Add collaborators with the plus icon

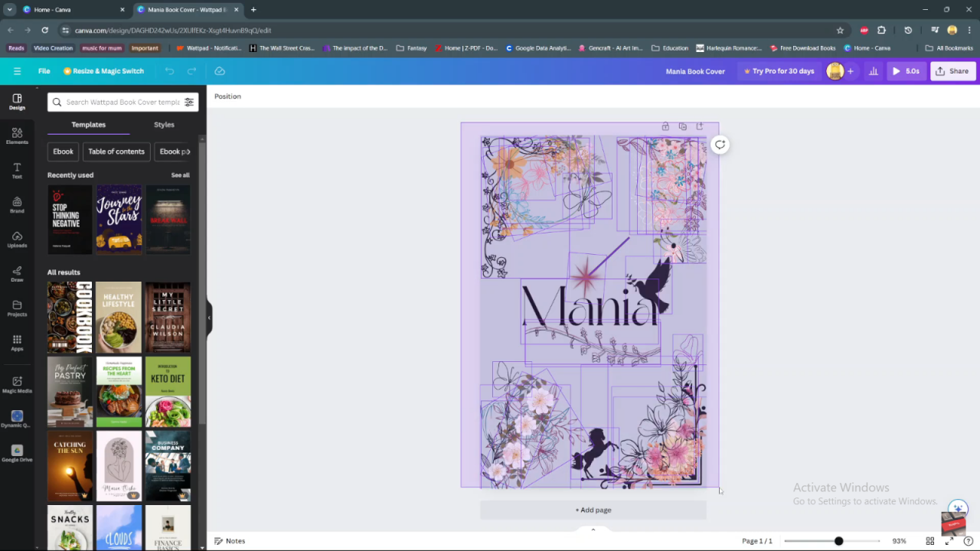[850, 71]
